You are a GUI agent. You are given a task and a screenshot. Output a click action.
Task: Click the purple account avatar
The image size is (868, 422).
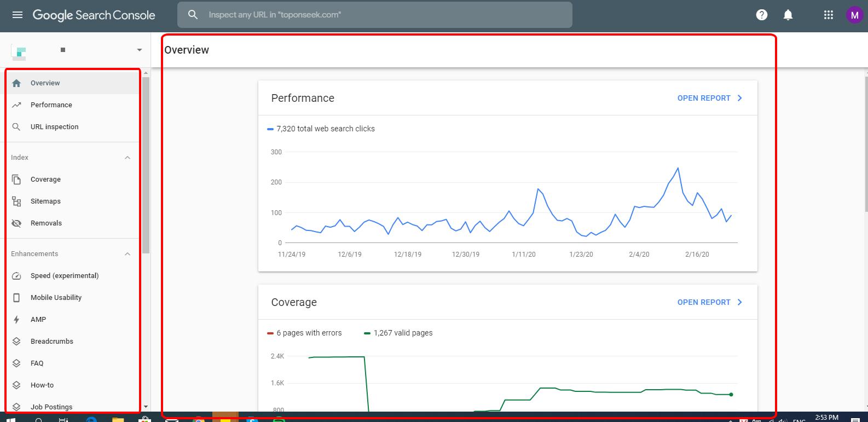pyautogui.click(x=854, y=15)
